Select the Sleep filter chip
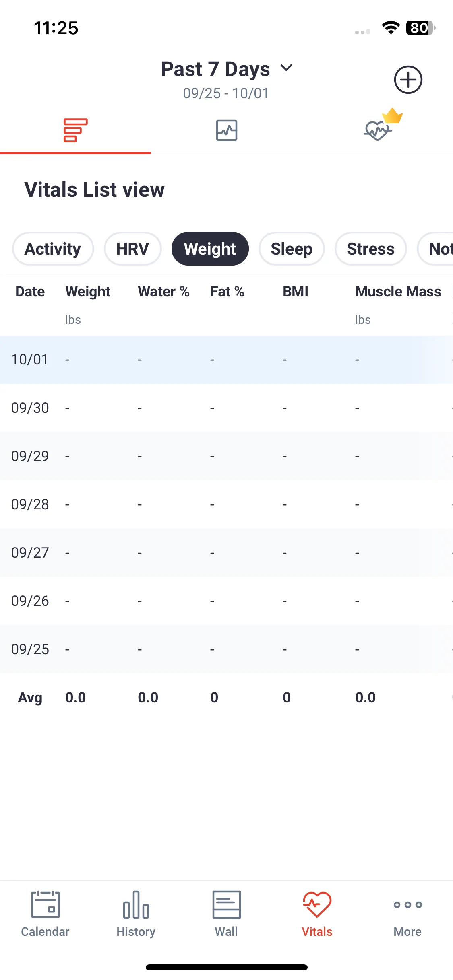The height and width of the screenshot is (980, 453). tap(292, 249)
